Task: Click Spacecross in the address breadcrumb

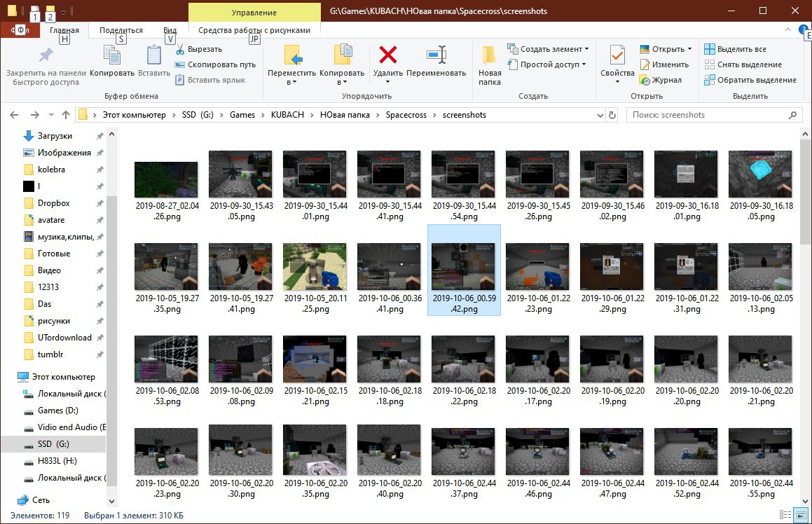Action: click(x=406, y=115)
